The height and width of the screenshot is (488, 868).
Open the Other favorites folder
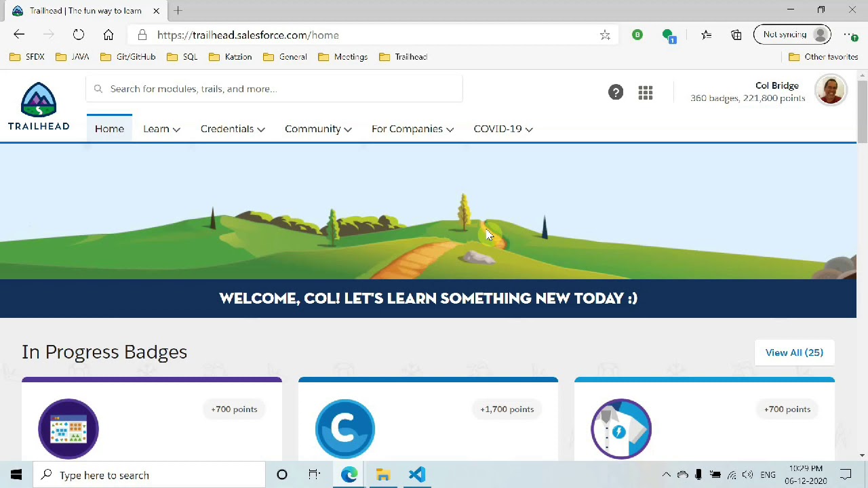824,57
